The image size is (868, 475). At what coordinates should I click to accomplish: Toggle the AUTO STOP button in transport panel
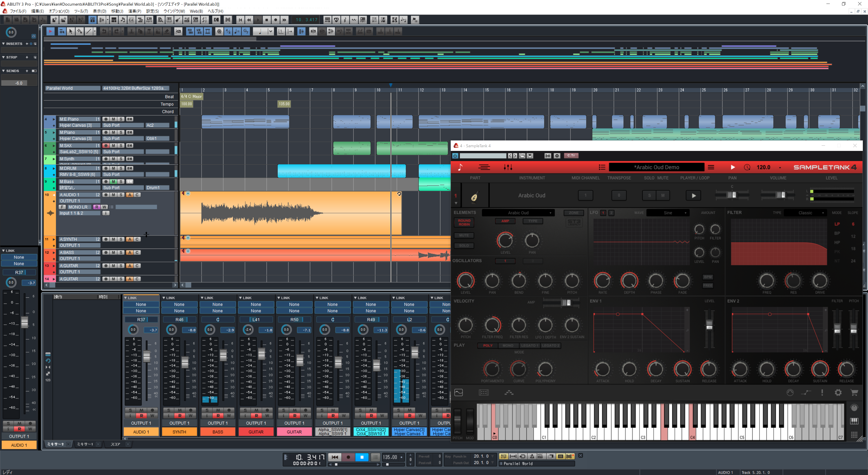point(503,456)
